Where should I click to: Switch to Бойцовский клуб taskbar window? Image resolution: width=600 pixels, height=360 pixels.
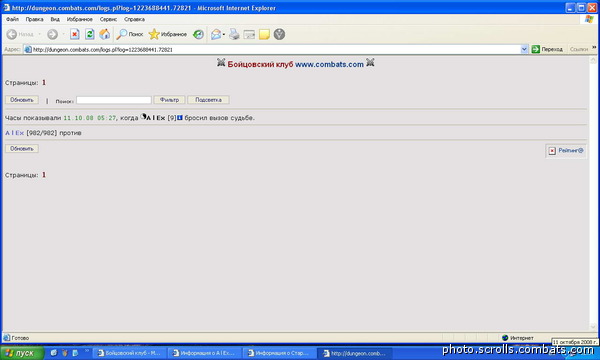tap(129, 353)
